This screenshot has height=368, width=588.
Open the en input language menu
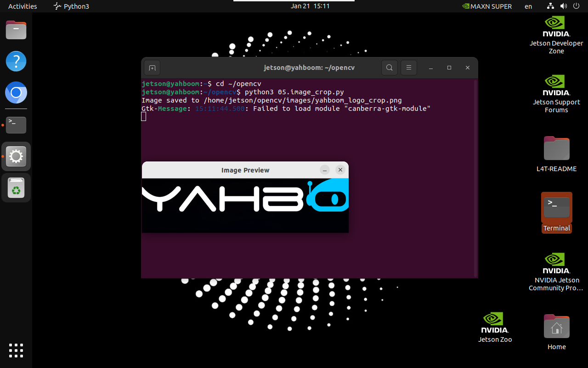pos(528,6)
